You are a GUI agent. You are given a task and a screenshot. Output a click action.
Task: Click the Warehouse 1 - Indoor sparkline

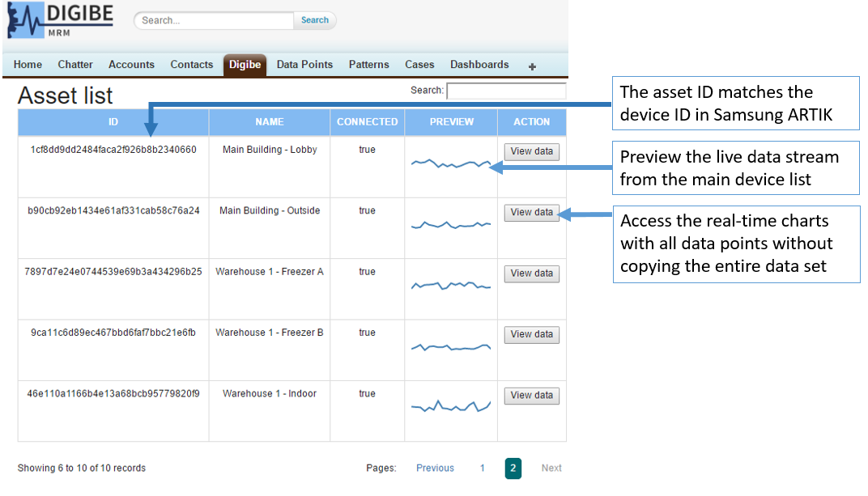tap(451, 406)
